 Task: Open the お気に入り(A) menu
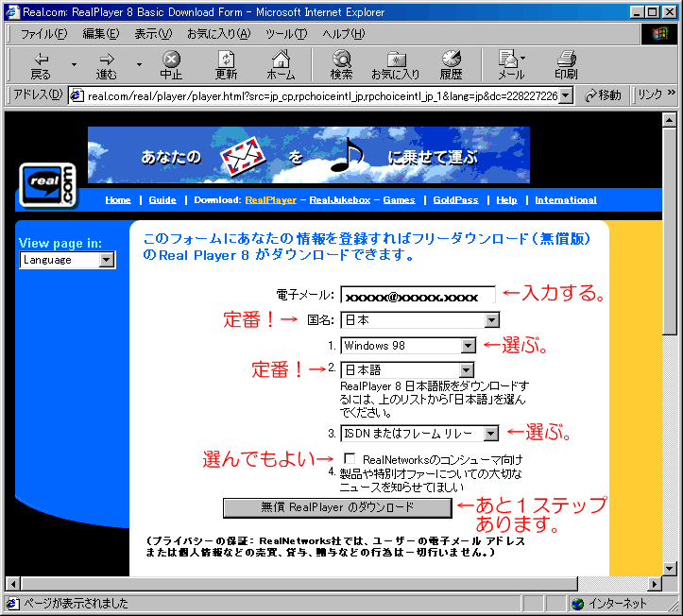tap(219, 34)
